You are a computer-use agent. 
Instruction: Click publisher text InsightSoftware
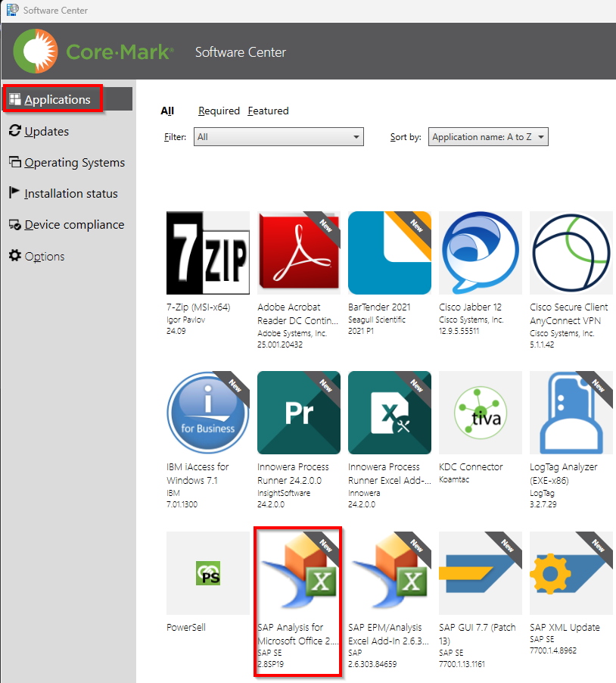(x=284, y=493)
